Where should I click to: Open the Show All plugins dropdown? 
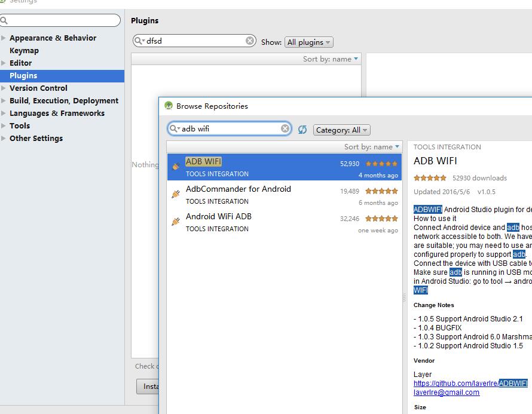tap(309, 42)
